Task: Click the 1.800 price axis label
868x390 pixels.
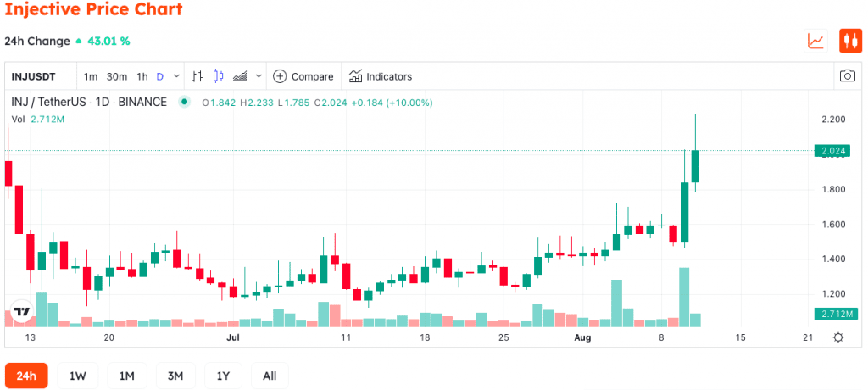Action: point(833,189)
